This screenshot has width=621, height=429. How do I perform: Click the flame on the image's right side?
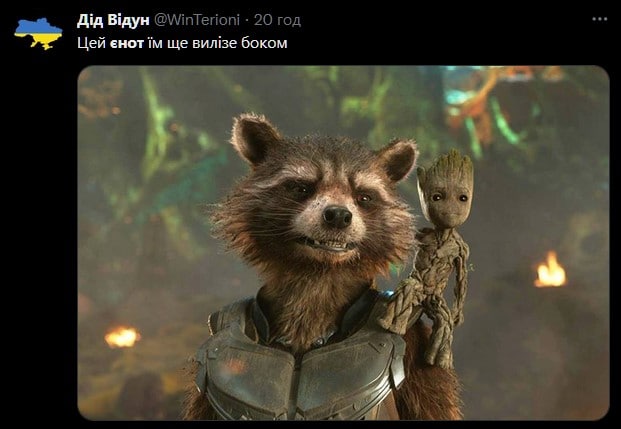pos(550,271)
